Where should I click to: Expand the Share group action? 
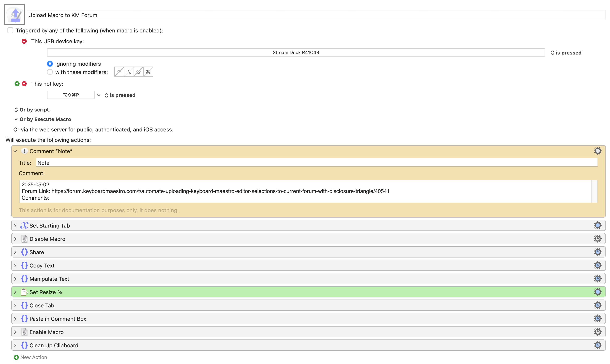tap(15, 252)
